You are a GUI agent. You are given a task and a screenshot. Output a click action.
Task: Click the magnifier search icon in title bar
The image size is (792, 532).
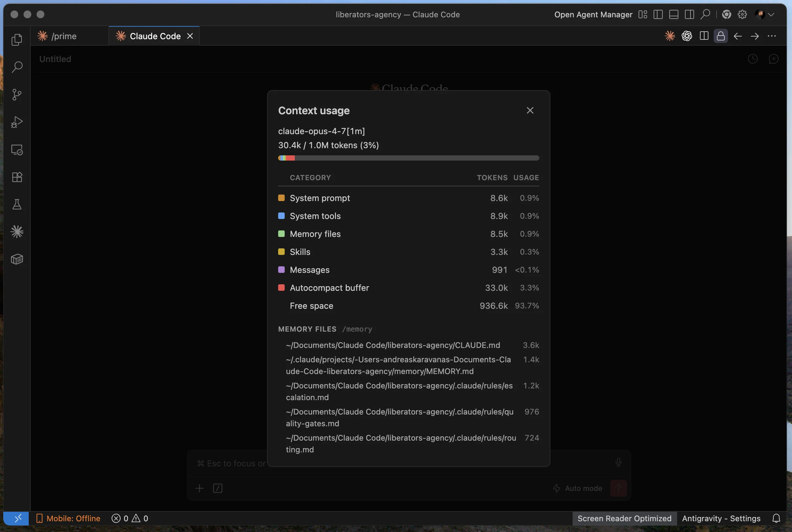tap(705, 15)
